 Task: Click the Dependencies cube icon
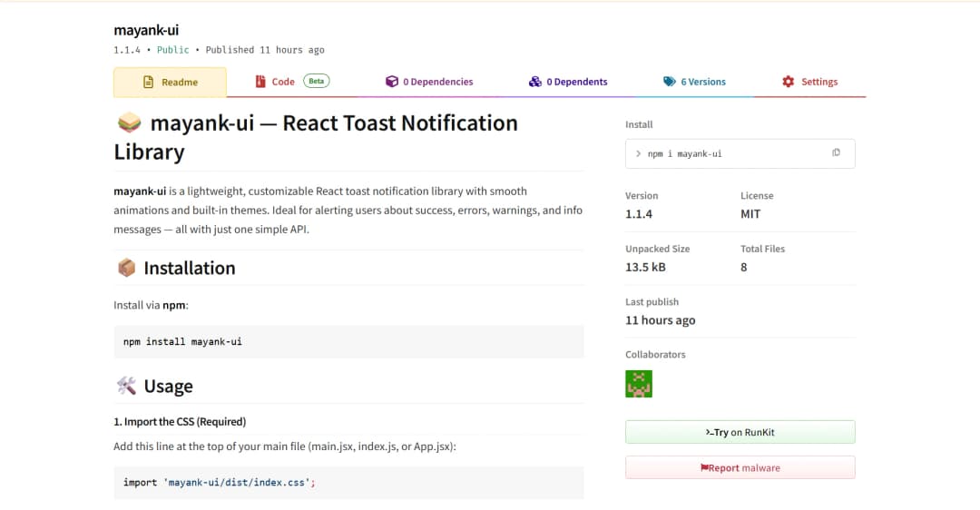coord(392,82)
